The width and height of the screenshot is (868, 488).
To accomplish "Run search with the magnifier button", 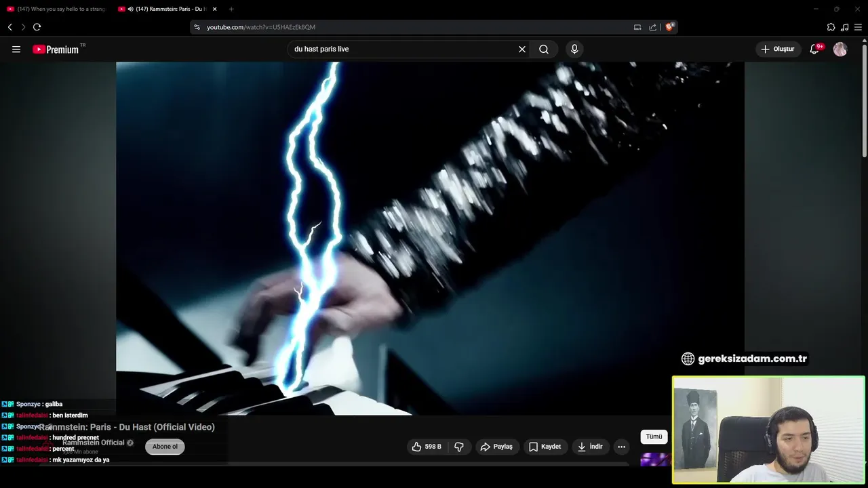I will [544, 49].
